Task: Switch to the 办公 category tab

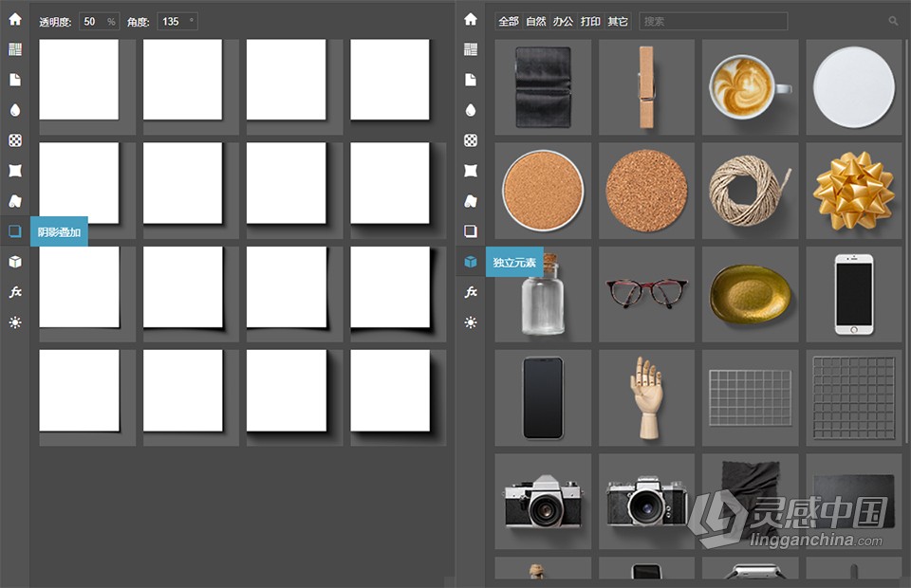Action: click(563, 22)
